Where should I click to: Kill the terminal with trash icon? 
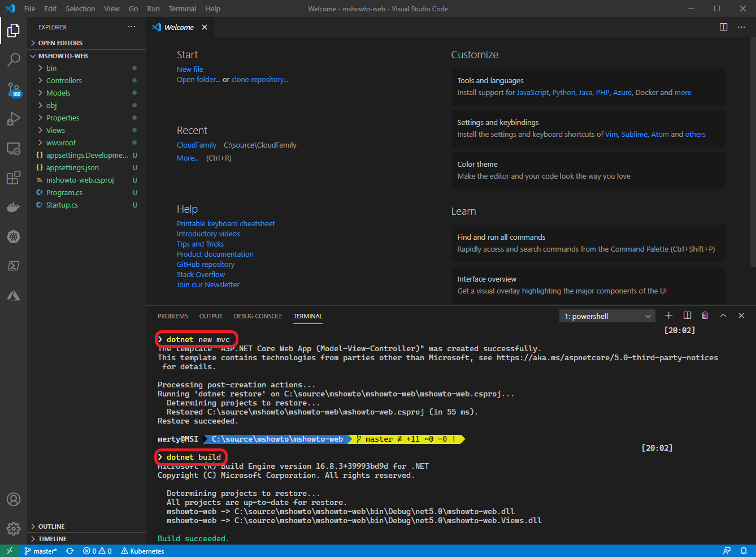[x=705, y=316]
